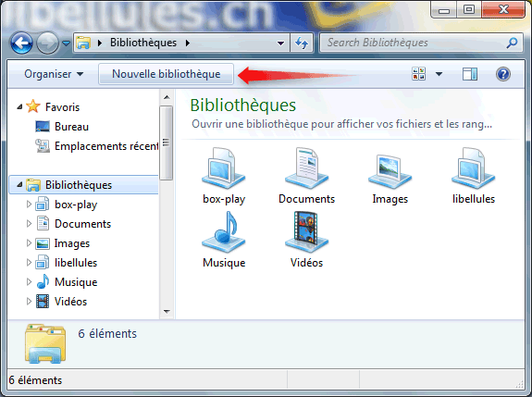Expand box-play in the navigation tree
The width and height of the screenshot is (532, 397).
point(29,205)
